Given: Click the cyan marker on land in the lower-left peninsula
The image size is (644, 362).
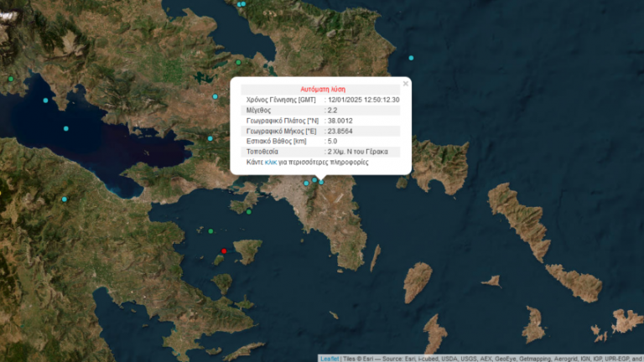Looking at the screenshot, I should pos(64,199).
